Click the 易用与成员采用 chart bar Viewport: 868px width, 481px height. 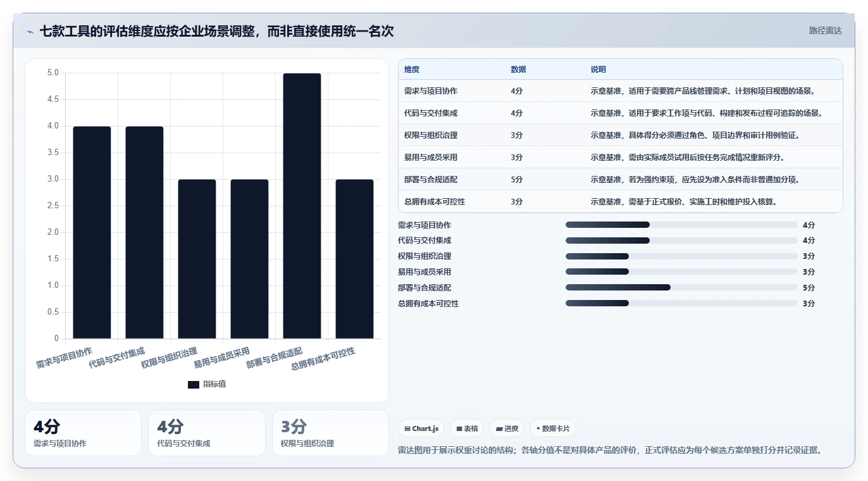(249, 259)
